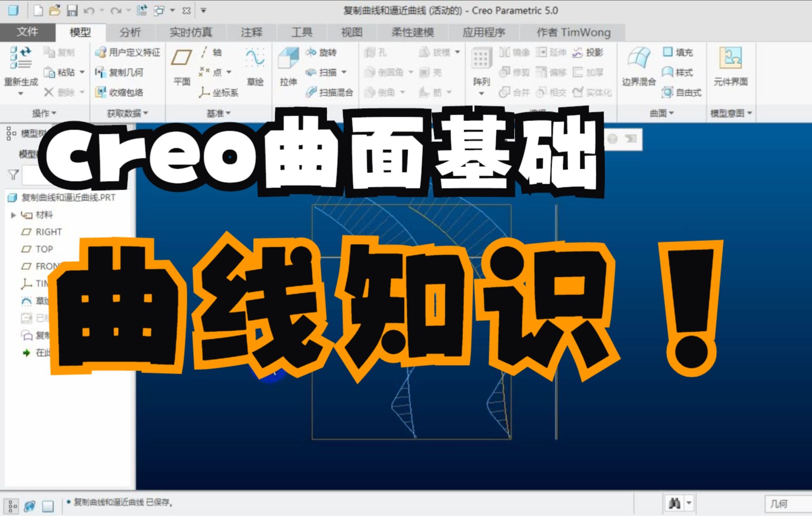Viewport: 812px width, 516px height.
Task: Select the 点 datum point tool
Action: click(x=210, y=72)
